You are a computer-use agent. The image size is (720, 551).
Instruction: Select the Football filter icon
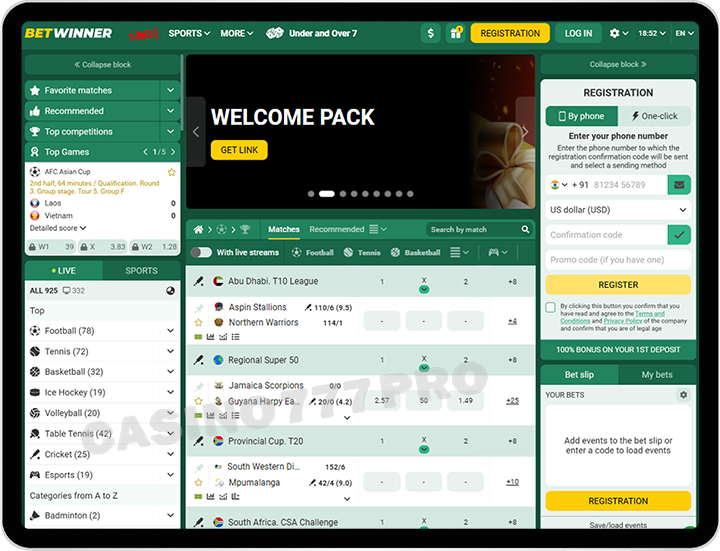click(297, 252)
